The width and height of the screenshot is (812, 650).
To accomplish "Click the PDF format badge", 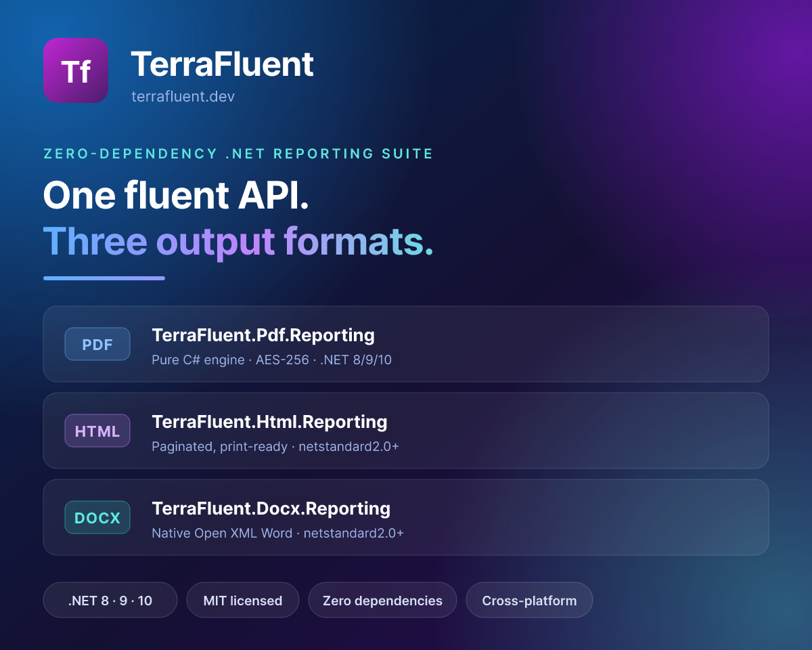I will point(97,344).
